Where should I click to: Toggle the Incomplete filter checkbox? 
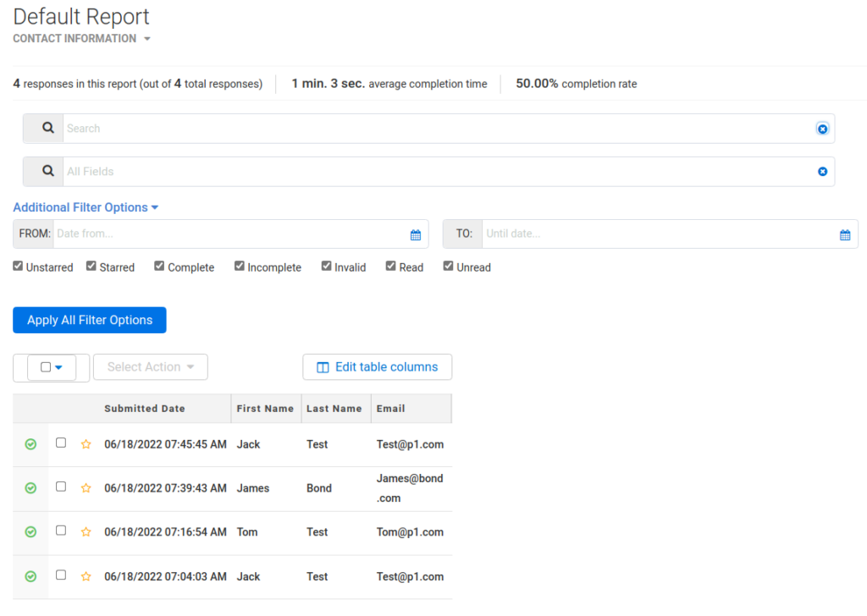coord(240,267)
